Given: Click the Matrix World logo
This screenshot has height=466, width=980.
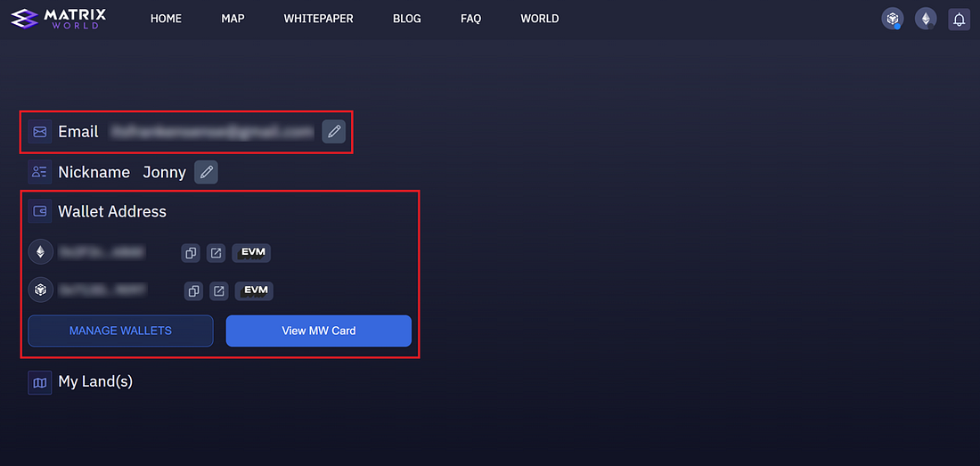Looking at the screenshot, I should click(59, 19).
